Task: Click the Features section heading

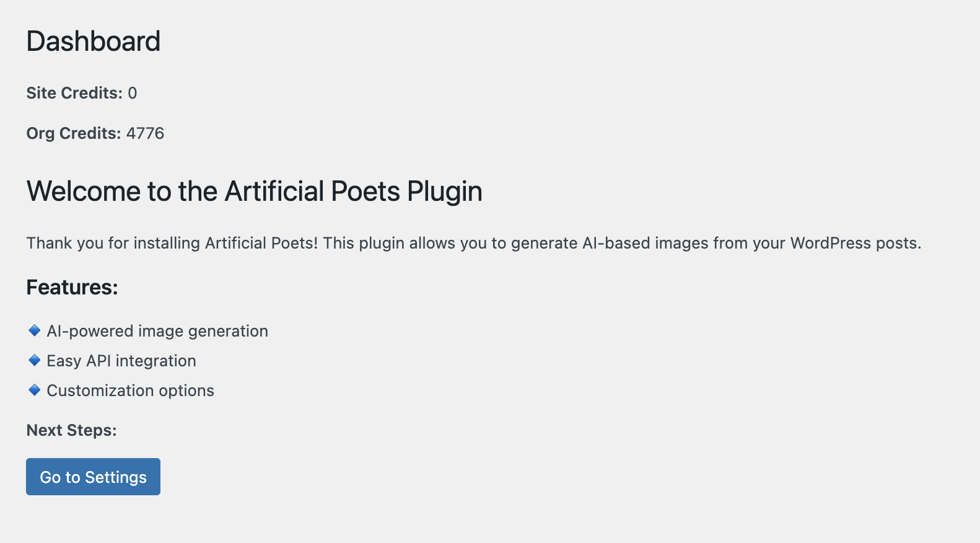Action: (x=72, y=288)
